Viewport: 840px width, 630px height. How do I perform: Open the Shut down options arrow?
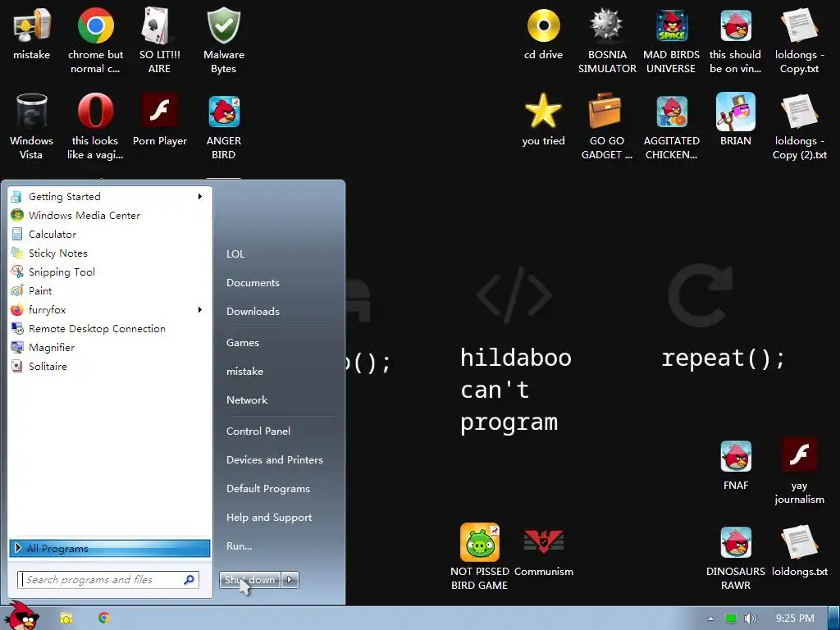[x=290, y=580]
